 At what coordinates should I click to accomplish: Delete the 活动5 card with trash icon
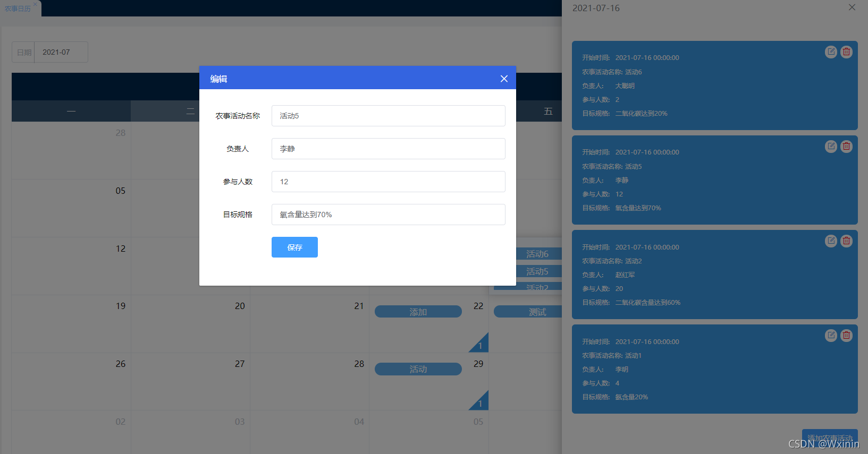[846, 146]
